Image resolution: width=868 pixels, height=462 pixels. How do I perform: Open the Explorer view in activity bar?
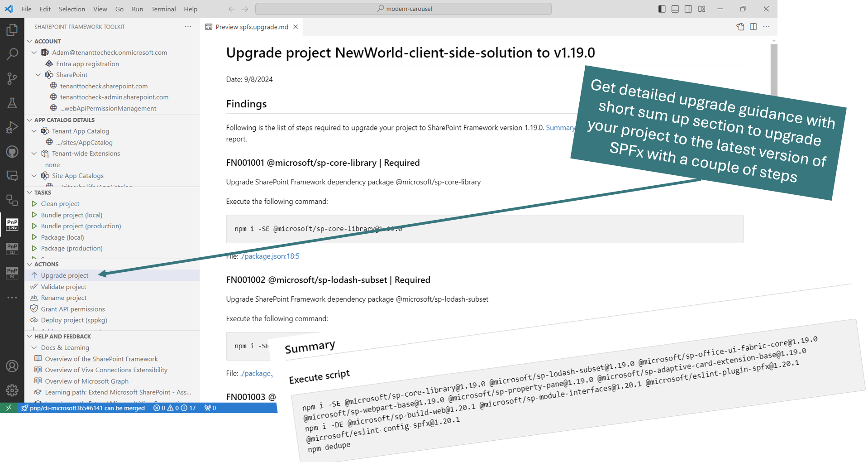point(12,30)
